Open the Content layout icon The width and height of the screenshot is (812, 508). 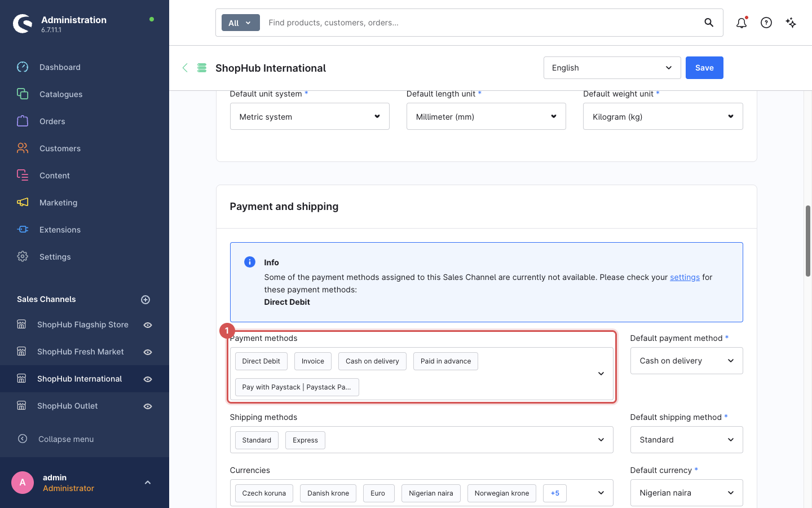coord(23,176)
